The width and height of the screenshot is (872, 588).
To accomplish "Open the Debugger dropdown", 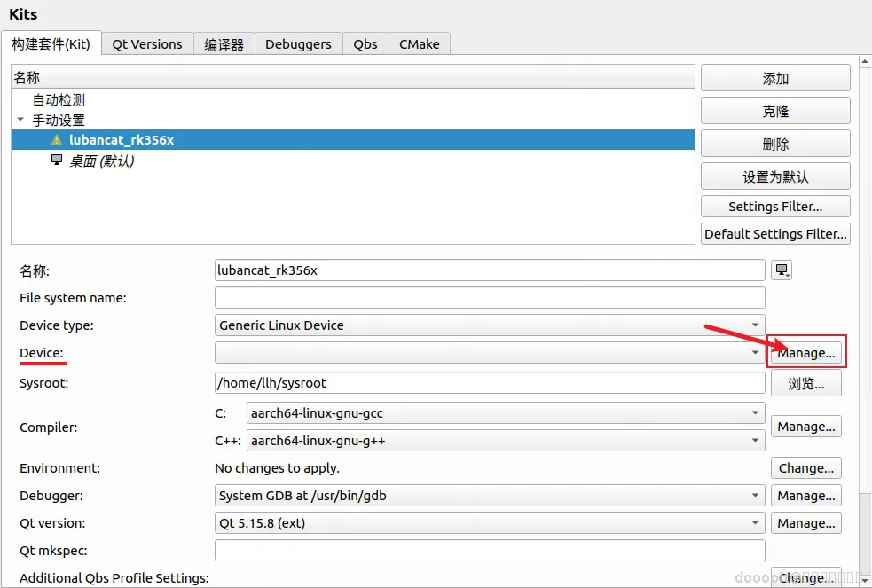I will pos(490,495).
